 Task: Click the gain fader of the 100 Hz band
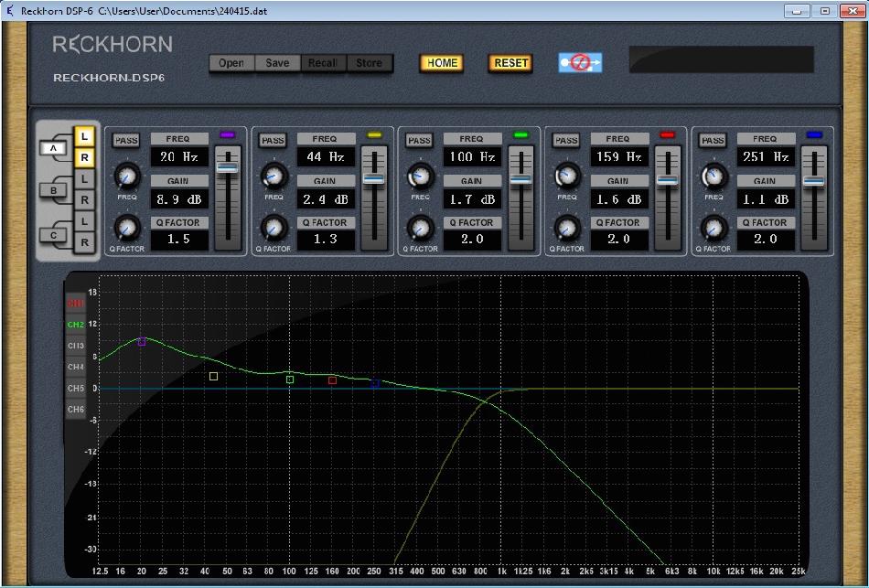click(520, 179)
